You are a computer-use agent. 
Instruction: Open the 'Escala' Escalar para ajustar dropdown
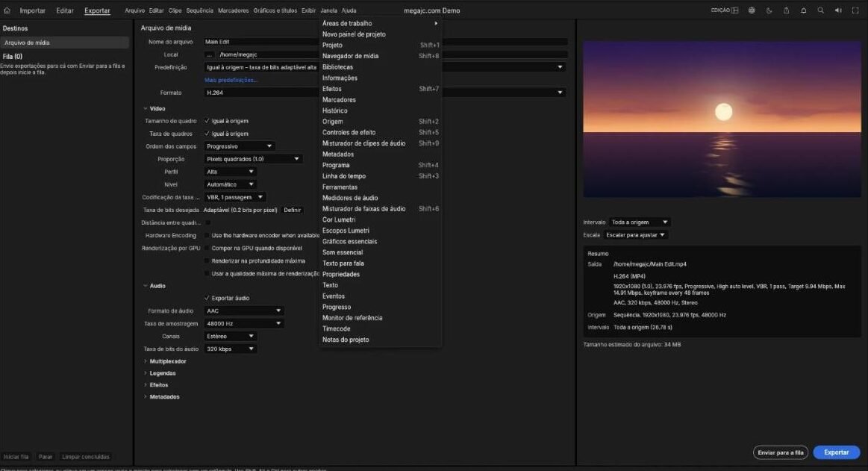click(x=635, y=234)
